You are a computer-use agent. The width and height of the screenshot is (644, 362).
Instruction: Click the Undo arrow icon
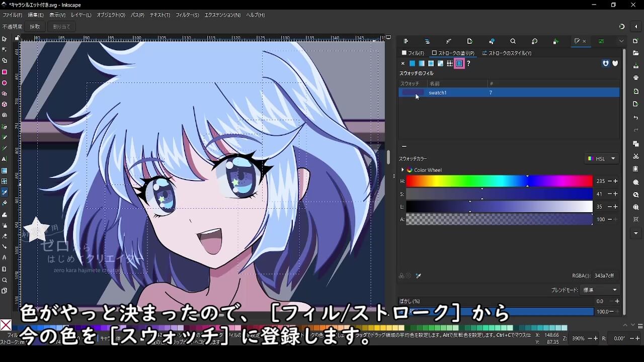[636, 118]
